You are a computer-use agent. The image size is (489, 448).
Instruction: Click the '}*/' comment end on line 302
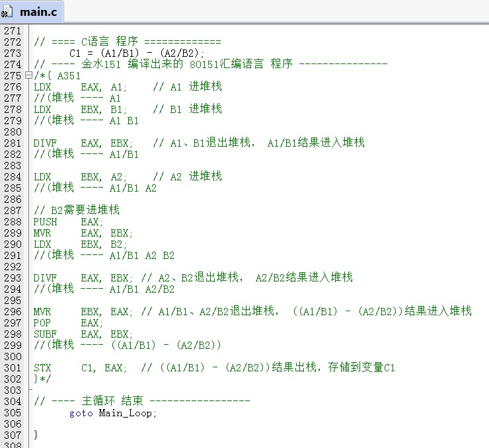[x=42, y=379]
